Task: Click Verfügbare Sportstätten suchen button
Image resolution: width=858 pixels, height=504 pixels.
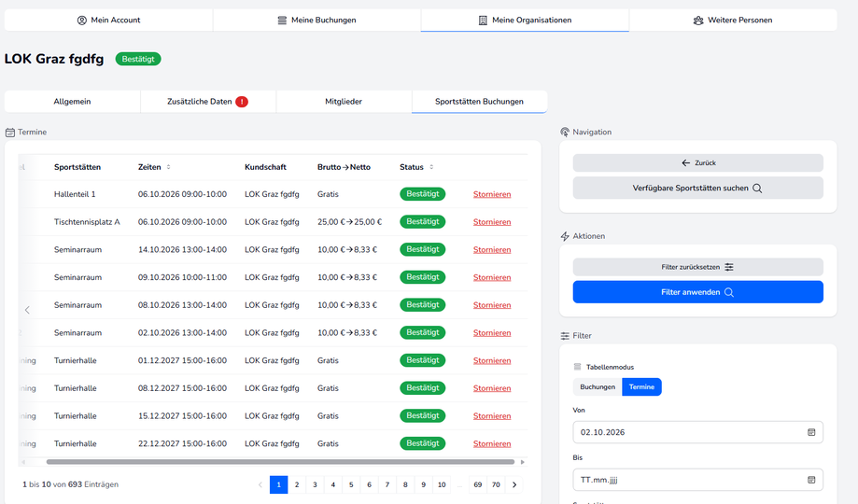Action: (698, 188)
